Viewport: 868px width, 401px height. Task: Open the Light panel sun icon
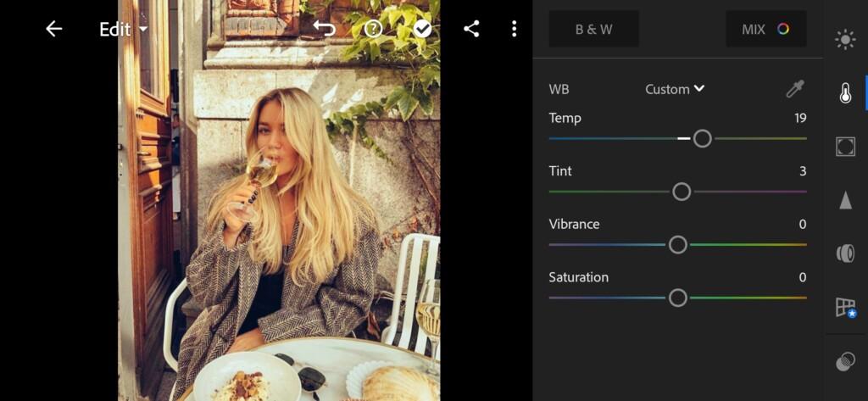pos(845,40)
